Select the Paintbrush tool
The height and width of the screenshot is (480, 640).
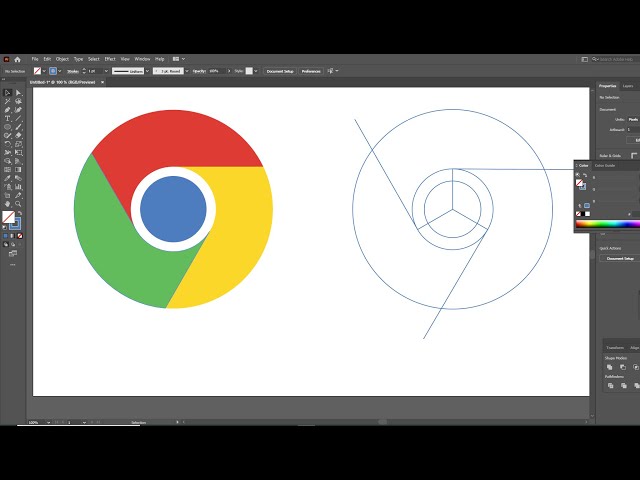click(x=18, y=127)
